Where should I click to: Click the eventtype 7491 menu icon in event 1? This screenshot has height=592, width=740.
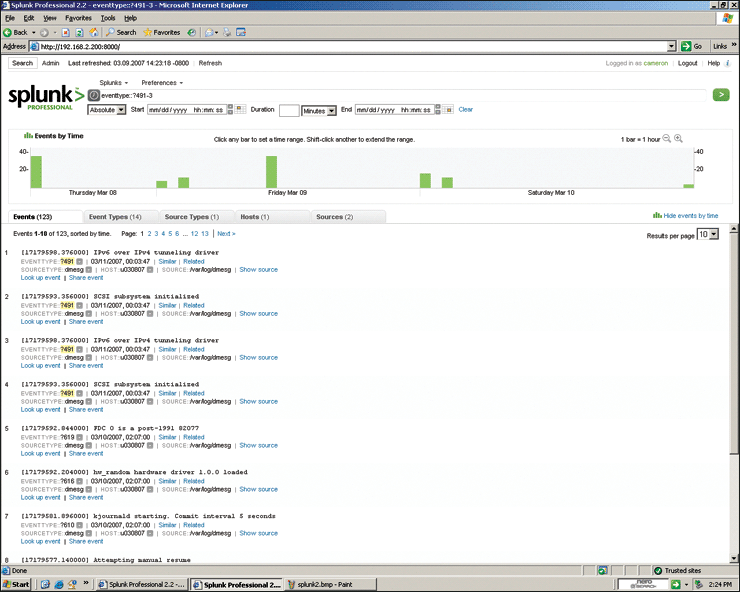79,262
